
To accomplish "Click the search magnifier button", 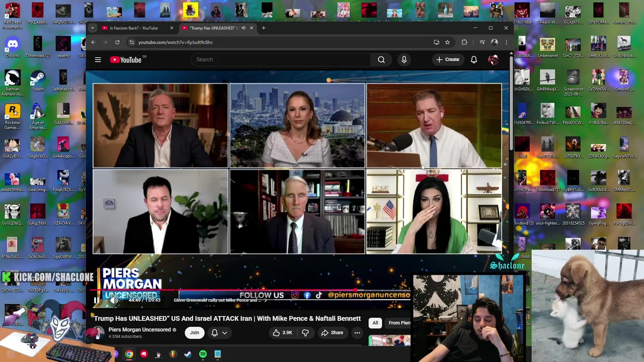I will (381, 59).
